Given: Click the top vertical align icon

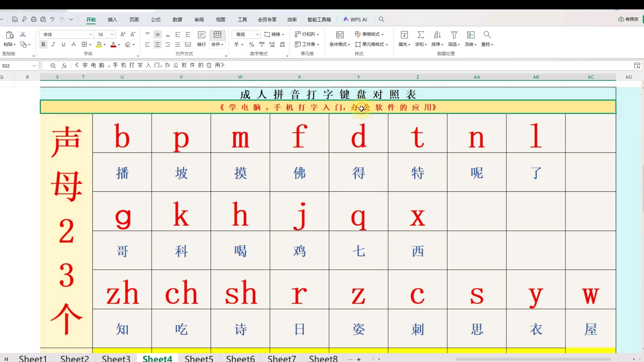Looking at the screenshot, I should (x=148, y=34).
